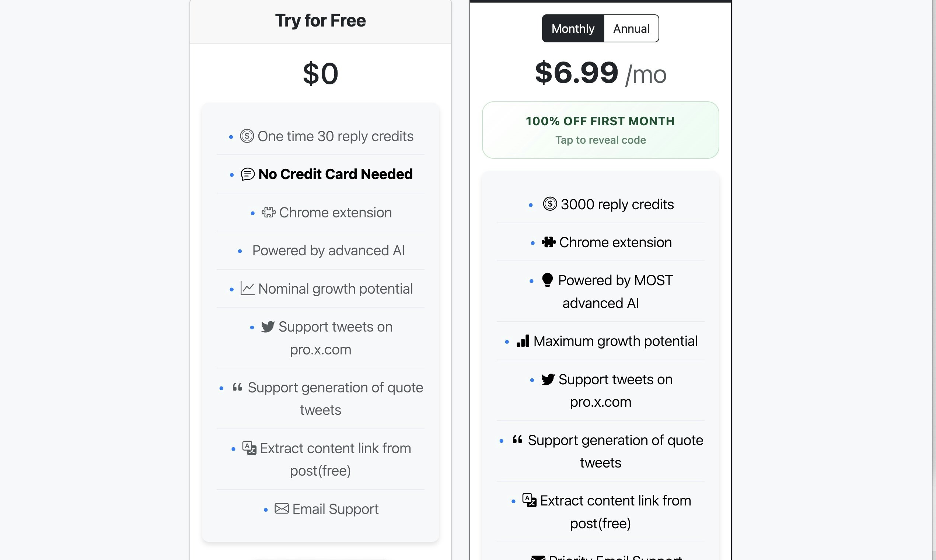Screen dimensions: 936x560
Task: Click the 100% OFF FIRST MONTH banner title
Action: coord(600,121)
